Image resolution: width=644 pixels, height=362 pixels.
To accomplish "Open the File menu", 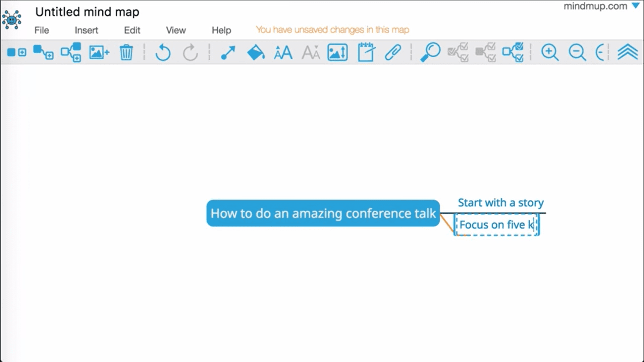I will (42, 30).
